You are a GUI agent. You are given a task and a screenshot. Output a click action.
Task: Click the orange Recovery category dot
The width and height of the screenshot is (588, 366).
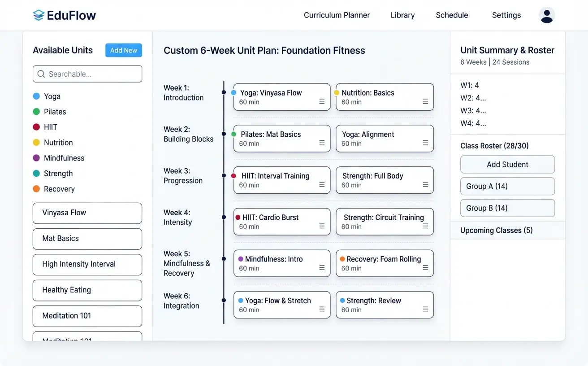[x=36, y=189]
